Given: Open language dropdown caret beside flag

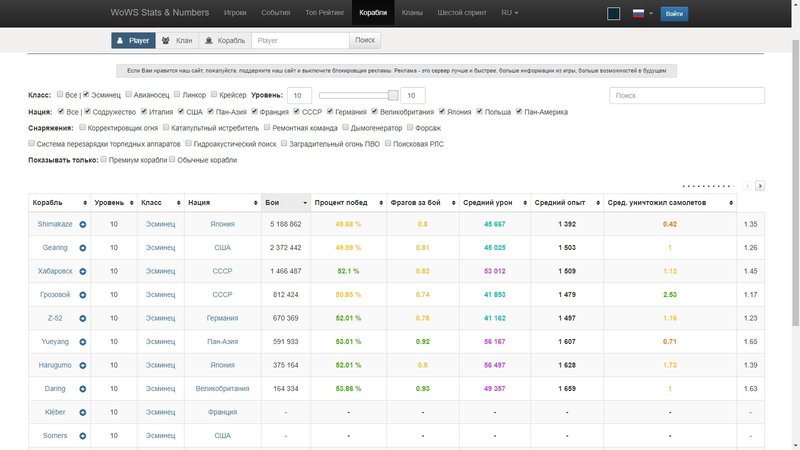Looking at the screenshot, I should [x=651, y=13].
